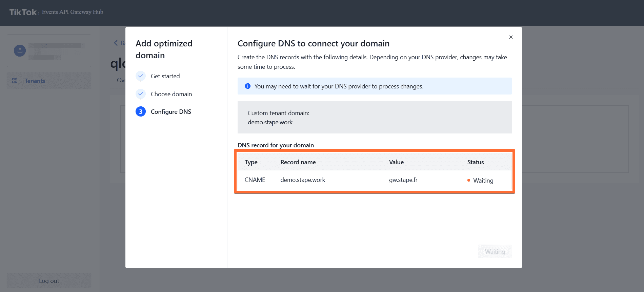Viewport: 644px width, 292px height.
Task: Click the Choose domain checkmark icon
Action: [x=141, y=94]
